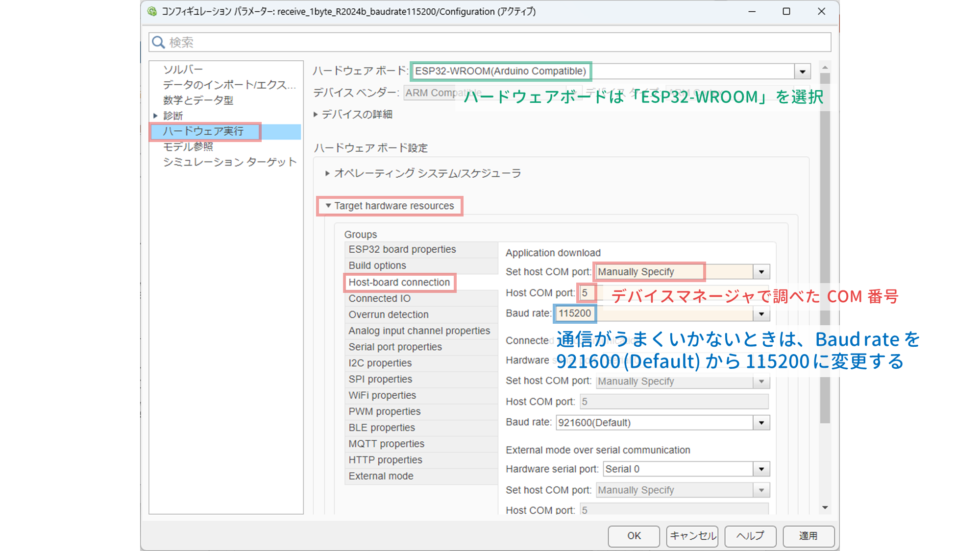Viewport: 980px width, 551px height.
Task: Click the scrollbar down arrow
Action: 825,508
